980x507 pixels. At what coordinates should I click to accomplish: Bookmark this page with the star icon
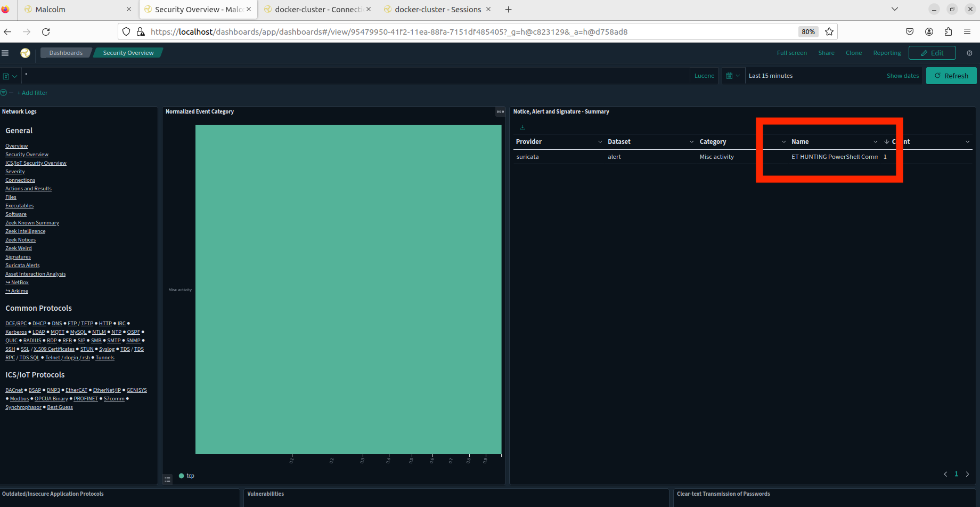pos(829,32)
